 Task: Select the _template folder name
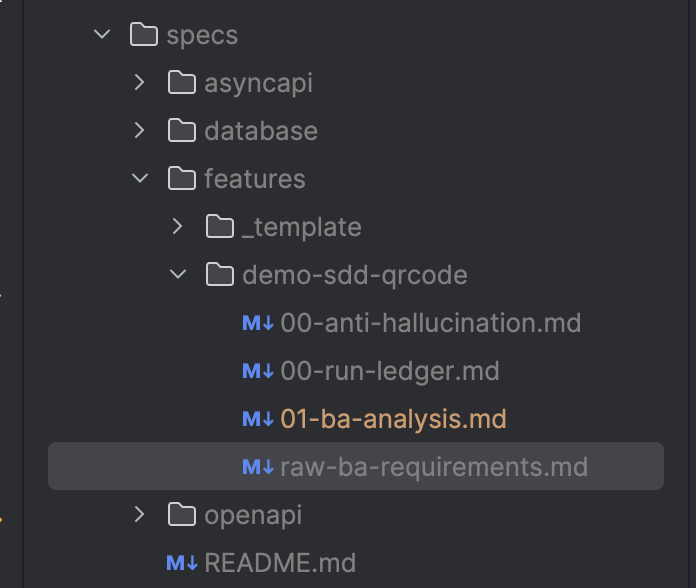(301, 227)
